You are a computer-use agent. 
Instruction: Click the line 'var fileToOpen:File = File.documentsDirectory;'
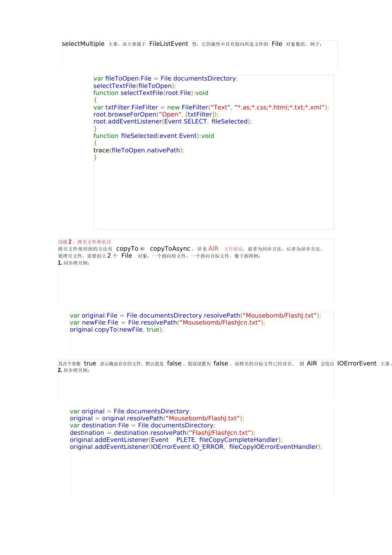165,78
